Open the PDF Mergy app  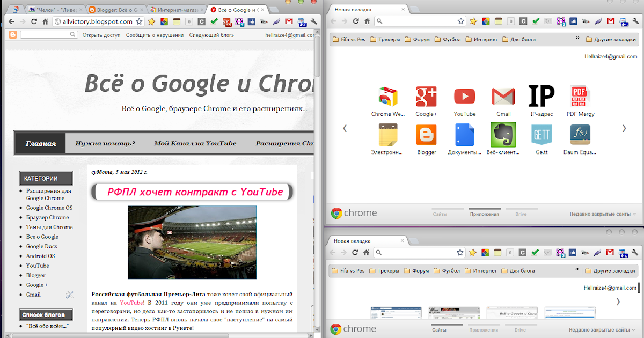(x=580, y=97)
